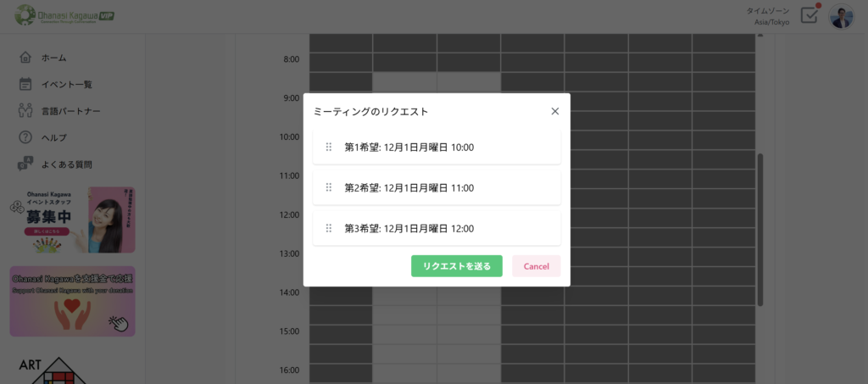868x384 pixels.
Task: Go to 言語パートナー section
Action: [70, 111]
